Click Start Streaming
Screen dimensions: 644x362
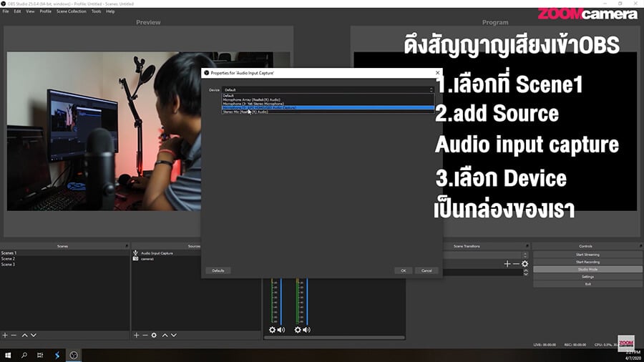(x=587, y=255)
